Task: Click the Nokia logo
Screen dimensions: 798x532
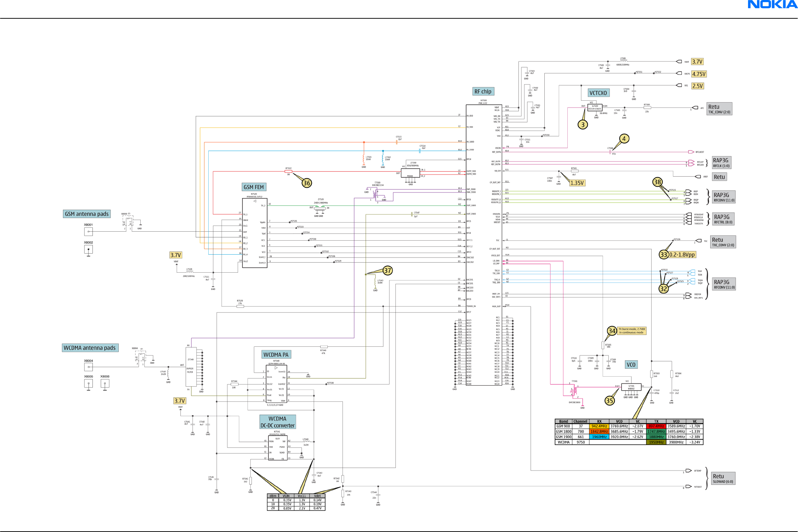Action: (772, 5)
